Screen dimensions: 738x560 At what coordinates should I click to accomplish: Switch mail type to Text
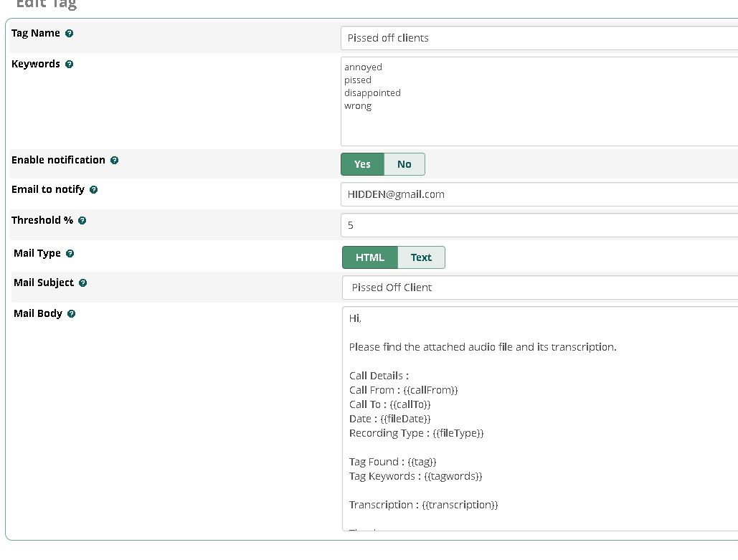pos(421,257)
